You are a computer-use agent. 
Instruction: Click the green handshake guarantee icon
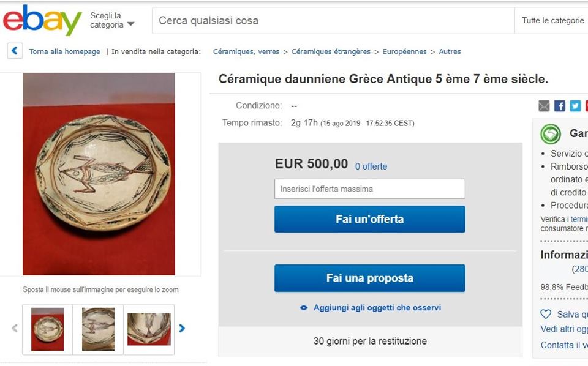pos(550,134)
